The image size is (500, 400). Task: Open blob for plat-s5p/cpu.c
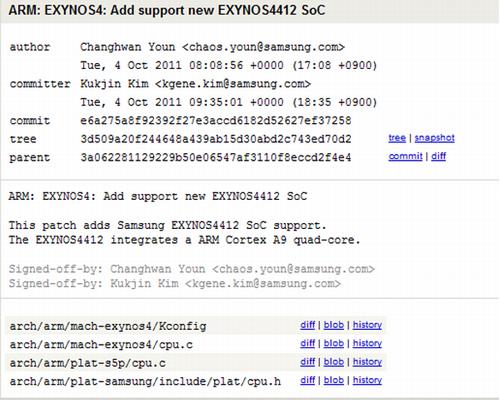click(334, 362)
